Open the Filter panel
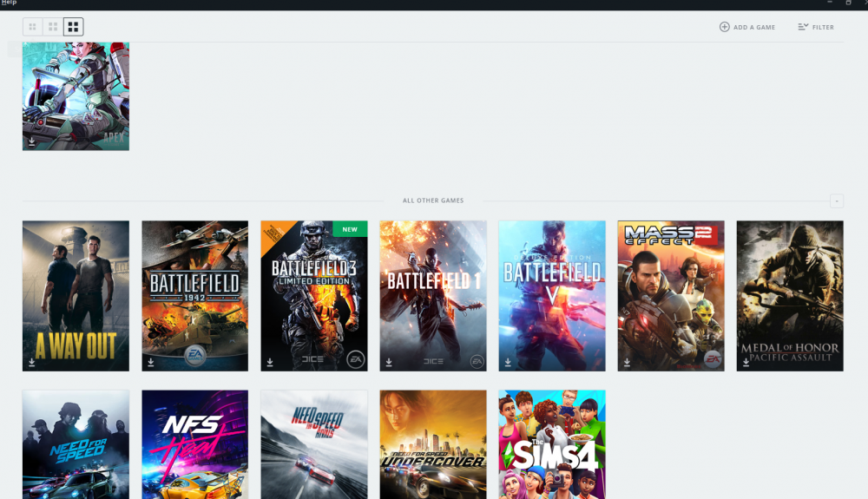Screen dimensions: 868x499 point(816,27)
